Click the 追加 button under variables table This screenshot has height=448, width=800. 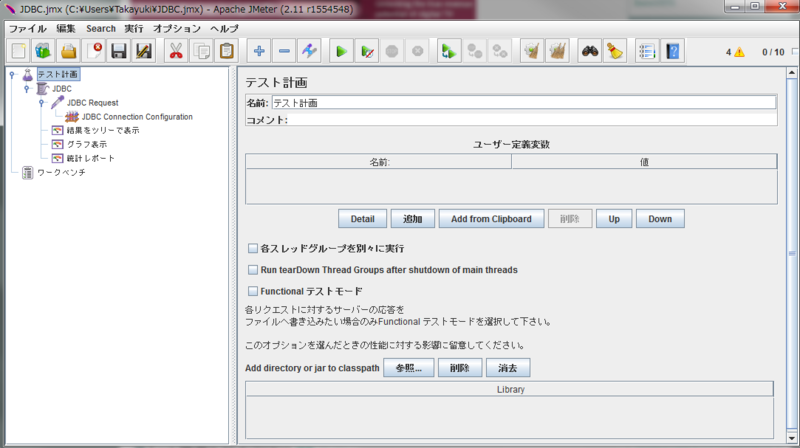click(413, 219)
